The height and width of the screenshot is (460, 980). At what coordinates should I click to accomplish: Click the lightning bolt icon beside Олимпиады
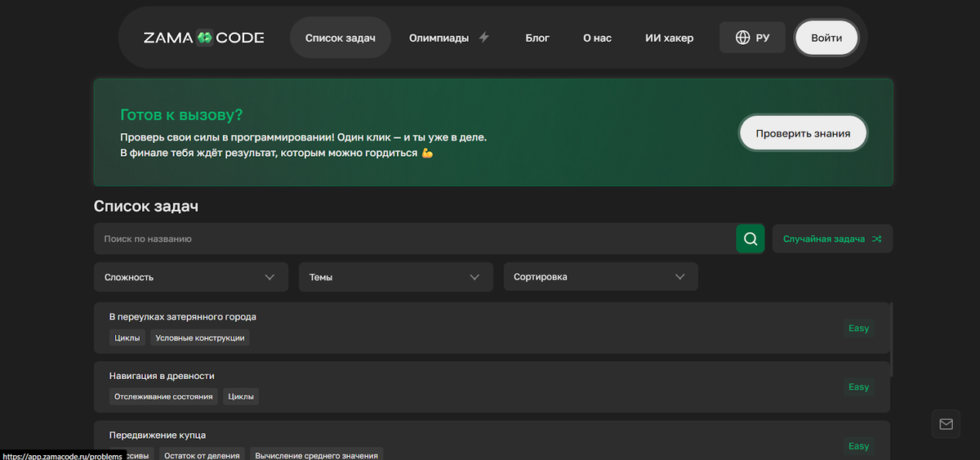[483, 38]
